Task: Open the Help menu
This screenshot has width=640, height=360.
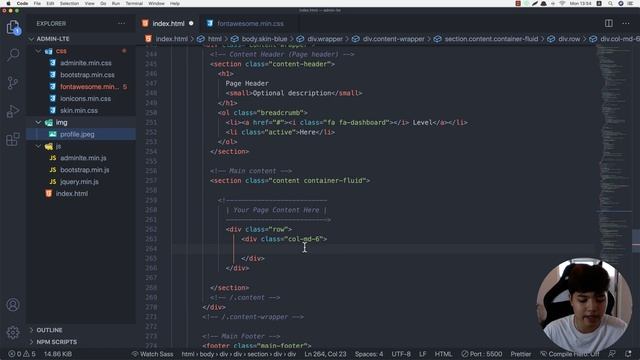Action: coord(175,3)
